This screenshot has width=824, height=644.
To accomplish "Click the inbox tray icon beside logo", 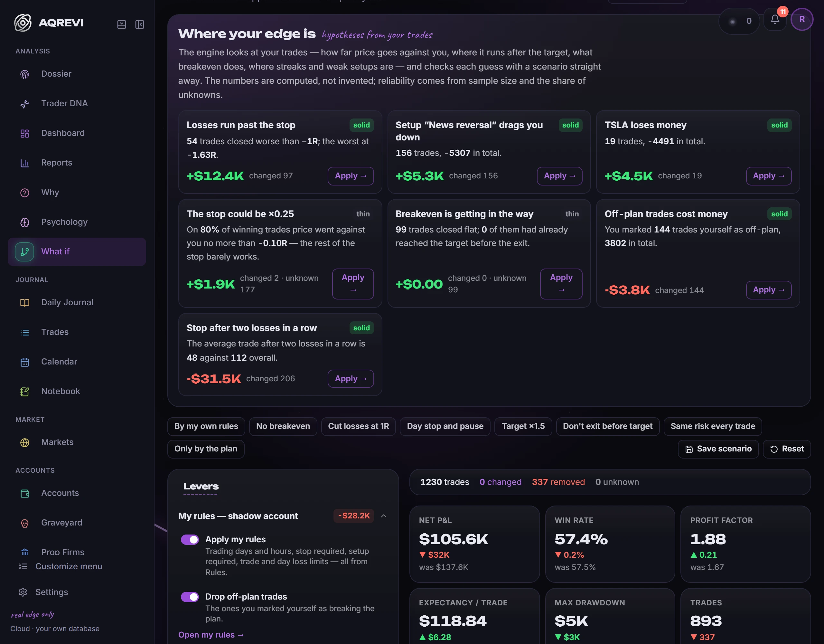I will [121, 24].
